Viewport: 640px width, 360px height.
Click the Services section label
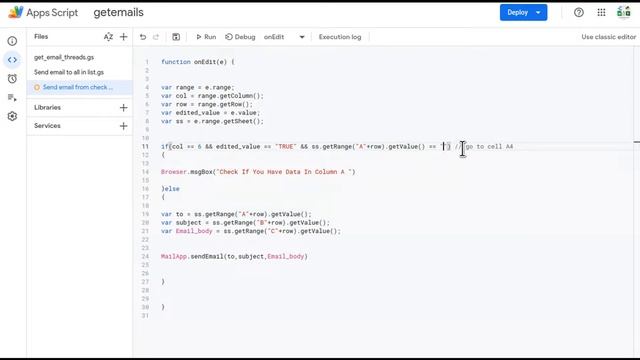click(47, 126)
